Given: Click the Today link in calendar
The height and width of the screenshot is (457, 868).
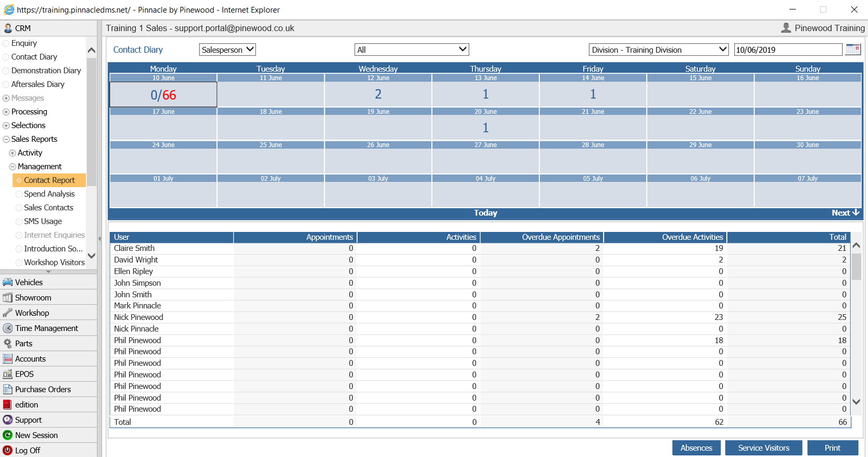Looking at the screenshot, I should point(486,213).
